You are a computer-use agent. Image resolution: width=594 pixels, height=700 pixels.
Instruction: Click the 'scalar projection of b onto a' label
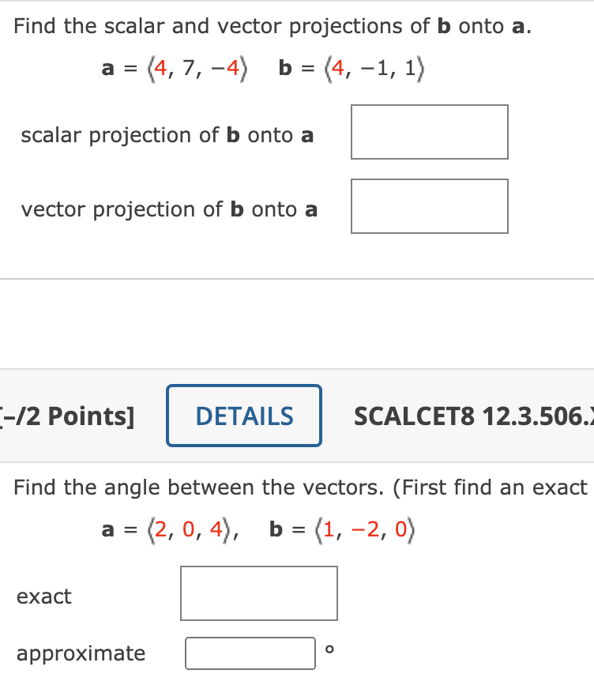[x=168, y=135]
